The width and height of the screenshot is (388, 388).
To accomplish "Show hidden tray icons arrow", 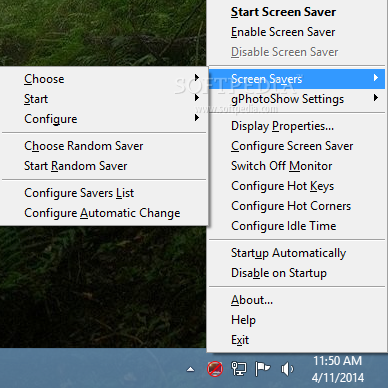I will click(190, 369).
